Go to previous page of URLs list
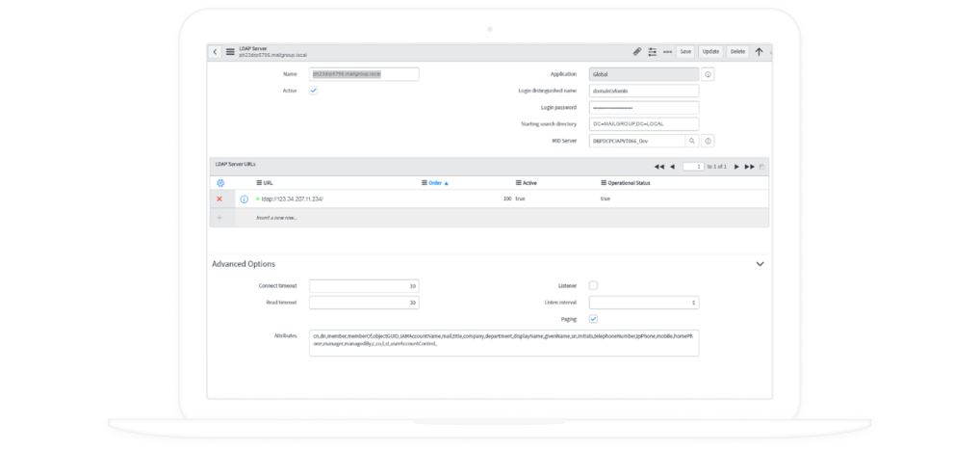 click(x=672, y=167)
